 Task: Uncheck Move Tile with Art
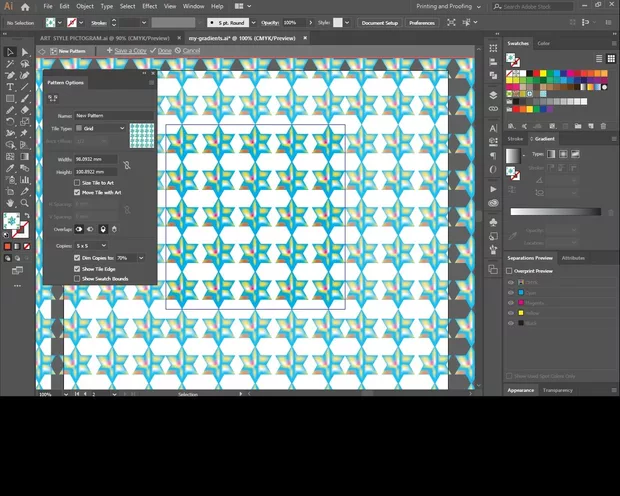(x=77, y=193)
